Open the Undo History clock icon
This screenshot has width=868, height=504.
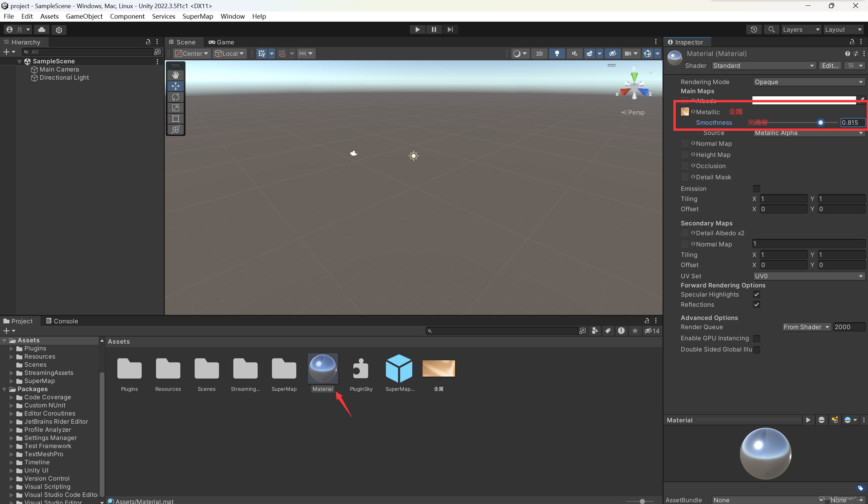click(754, 29)
